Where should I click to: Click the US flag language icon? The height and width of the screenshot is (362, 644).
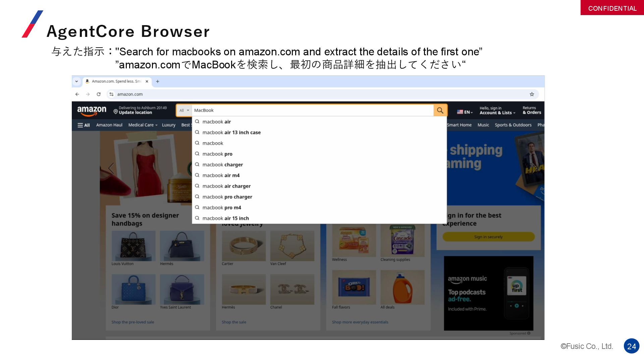[x=460, y=112]
